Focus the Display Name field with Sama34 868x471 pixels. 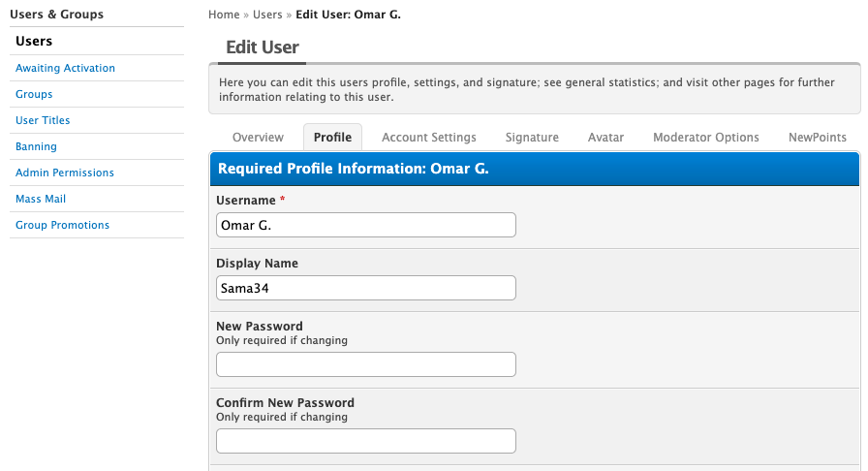(365, 288)
